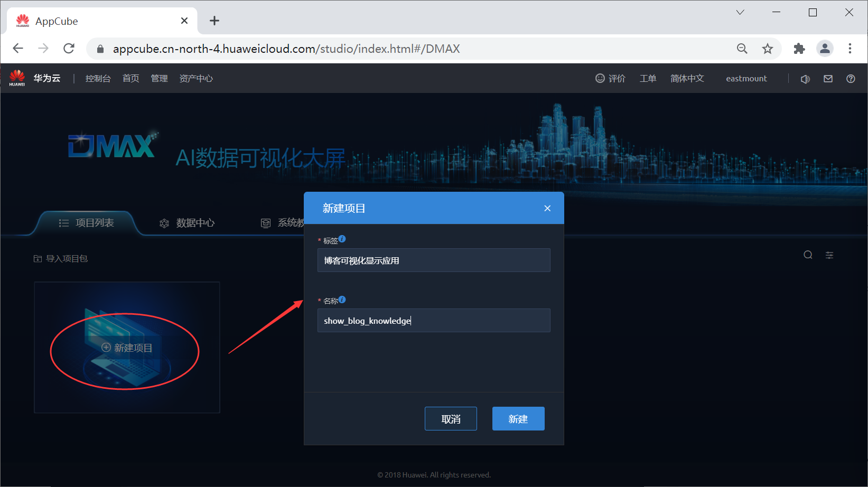Click the DMAX logo
This screenshot has width=868, height=487.
click(113, 145)
